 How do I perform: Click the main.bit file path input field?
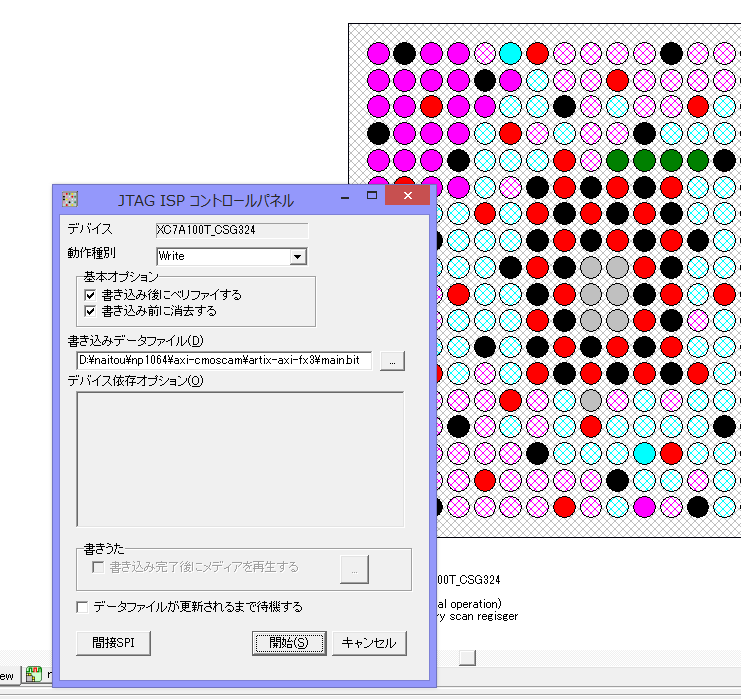click(224, 360)
